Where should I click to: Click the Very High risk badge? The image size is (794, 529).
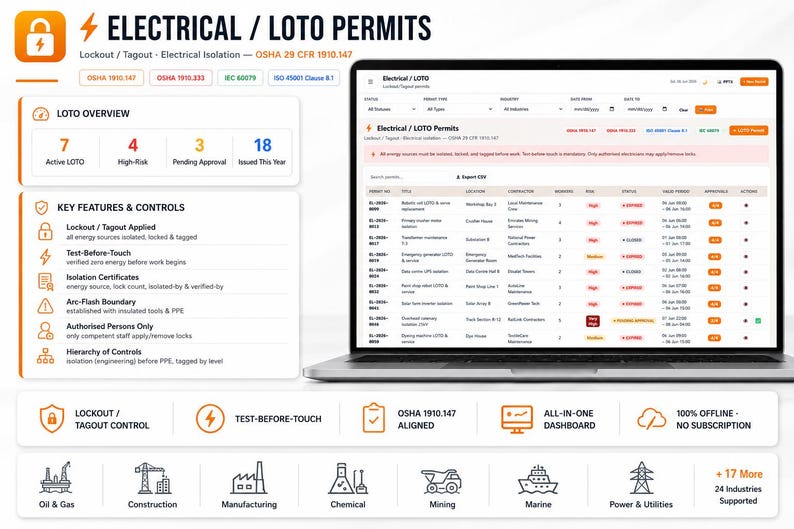(592, 321)
